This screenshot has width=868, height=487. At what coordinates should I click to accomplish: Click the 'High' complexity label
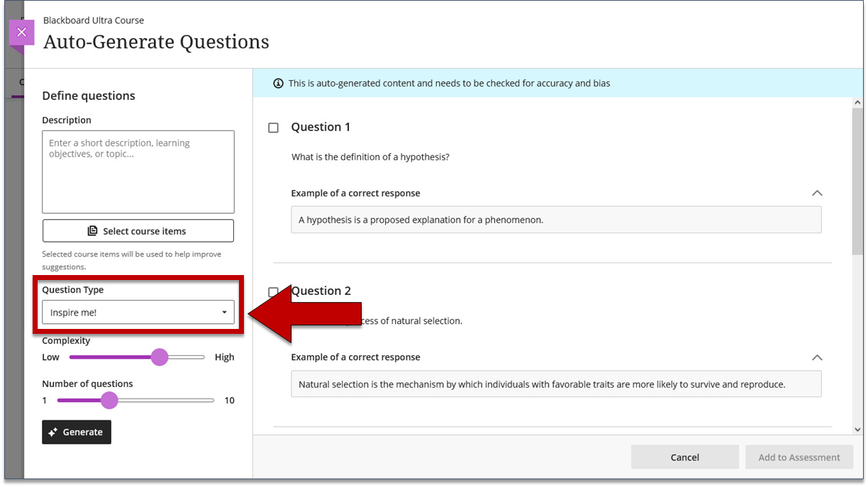tap(224, 357)
